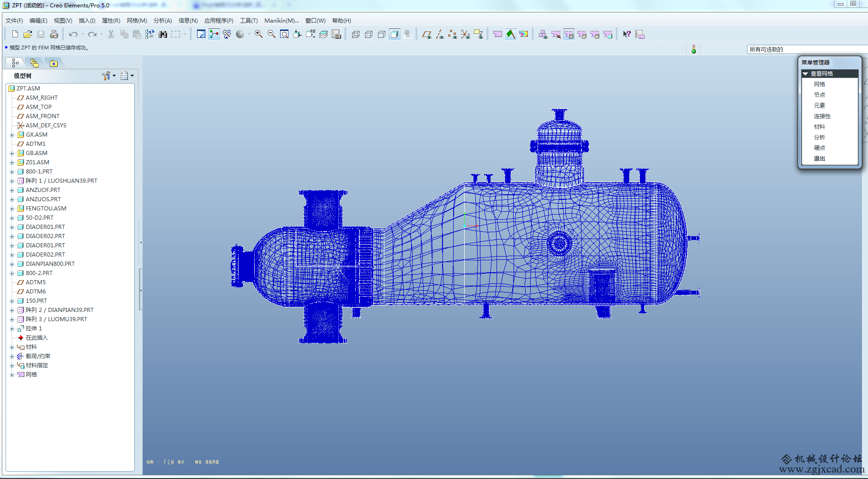Open the 网格(M) menu

tap(137, 21)
